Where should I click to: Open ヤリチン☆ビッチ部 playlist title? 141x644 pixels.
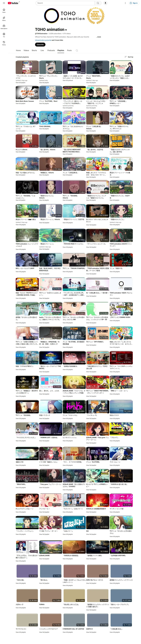tap(117, 509)
